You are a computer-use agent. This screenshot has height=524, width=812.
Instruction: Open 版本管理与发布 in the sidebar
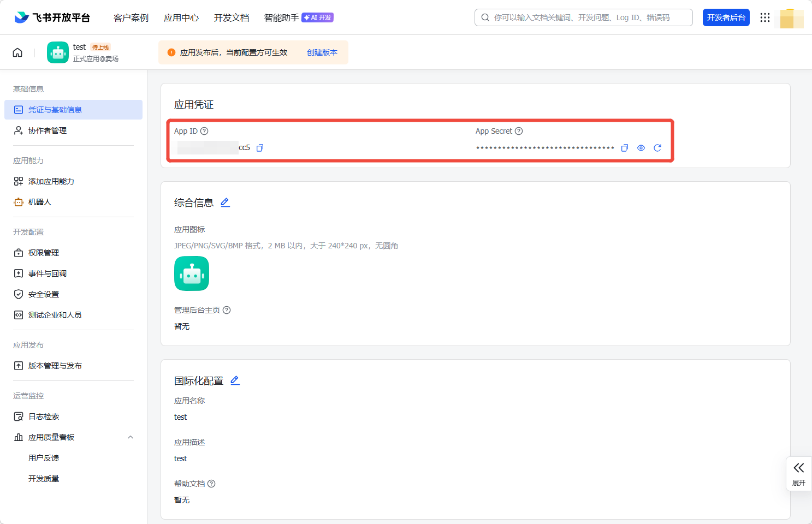tap(55, 366)
